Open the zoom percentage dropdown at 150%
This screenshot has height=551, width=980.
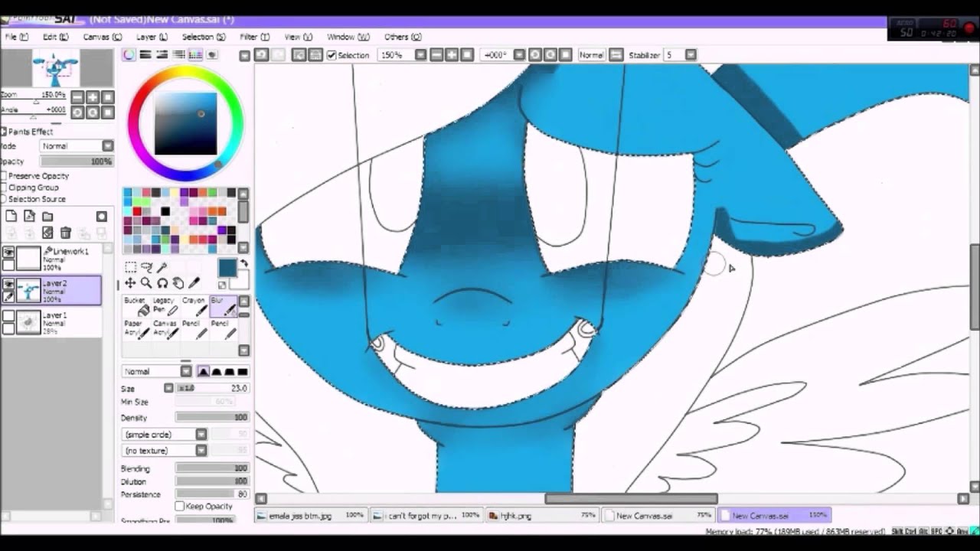click(420, 55)
